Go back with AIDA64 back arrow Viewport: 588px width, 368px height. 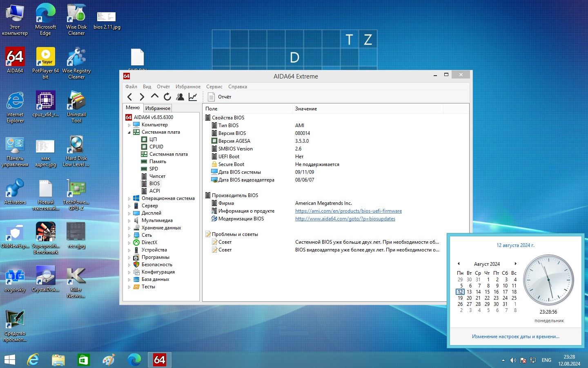point(130,97)
